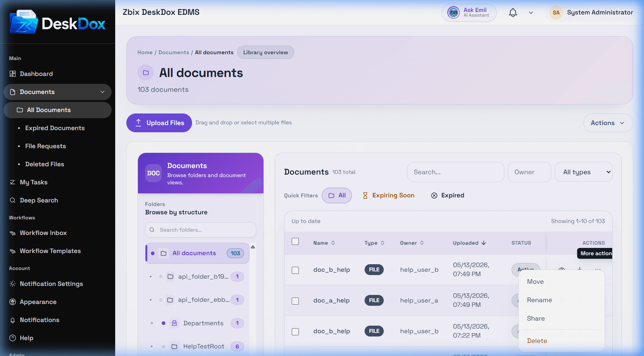Open the All types dropdown
The height and width of the screenshot is (356, 644).
(584, 172)
